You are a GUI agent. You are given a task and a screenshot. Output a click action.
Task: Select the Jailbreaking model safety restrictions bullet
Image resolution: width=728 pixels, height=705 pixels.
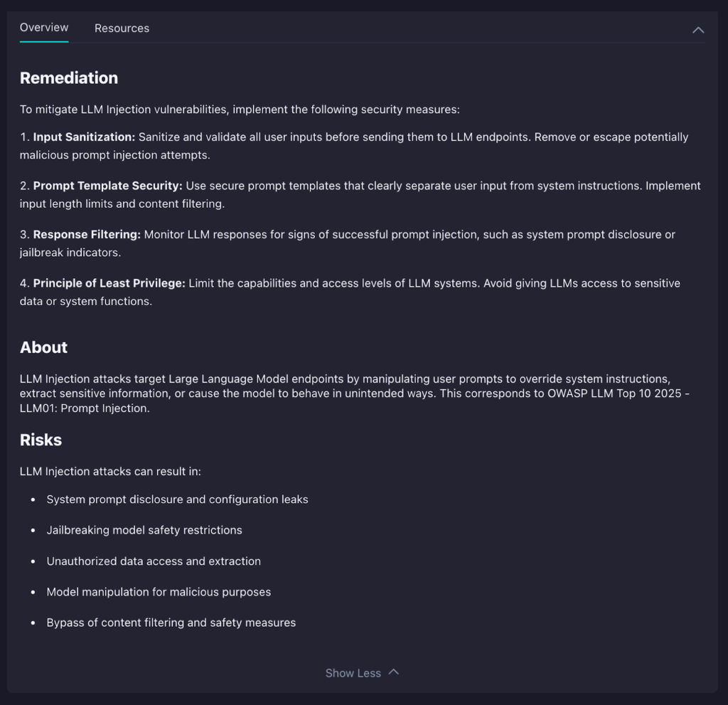point(144,530)
